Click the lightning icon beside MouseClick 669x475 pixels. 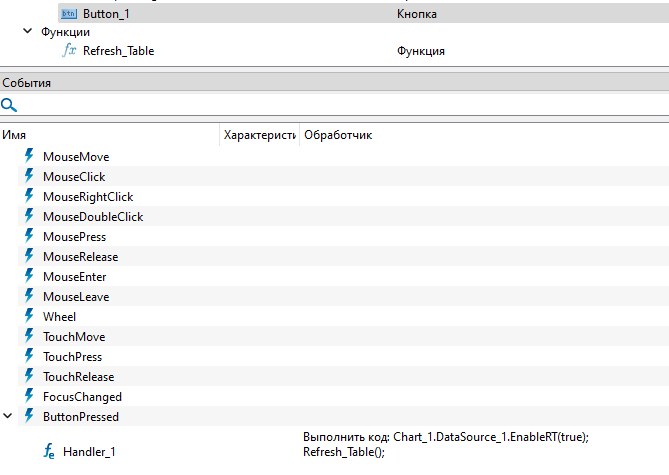coord(29,176)
